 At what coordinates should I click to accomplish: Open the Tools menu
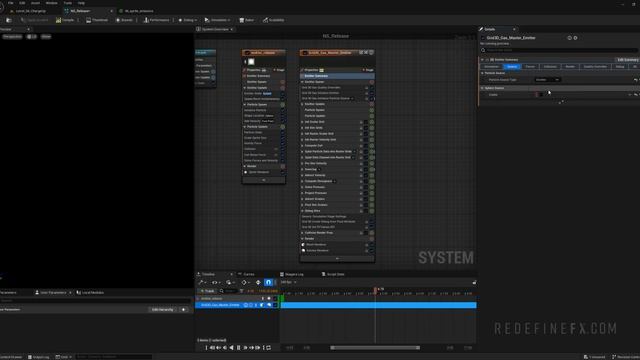coord(68,3)
